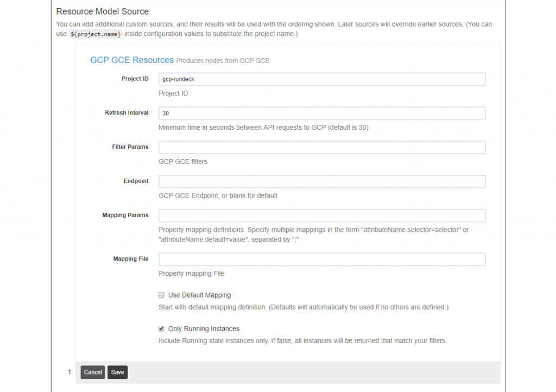Click the 'Use Default Mapping' label text
This screenshot has height=392, width=556.
tap(199, 295)
